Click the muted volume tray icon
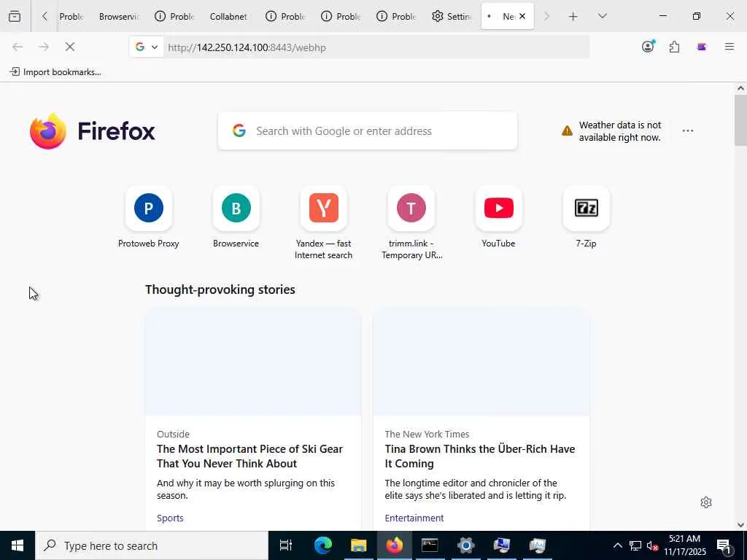 (652, 545)
